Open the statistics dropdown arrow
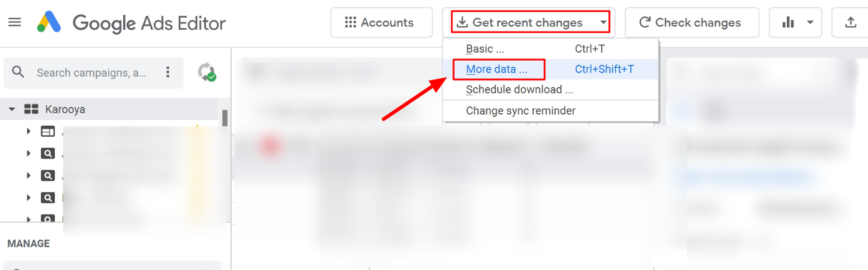Image resolution: width=868 pixels, height=270 pixels. [x=810, y=23]
